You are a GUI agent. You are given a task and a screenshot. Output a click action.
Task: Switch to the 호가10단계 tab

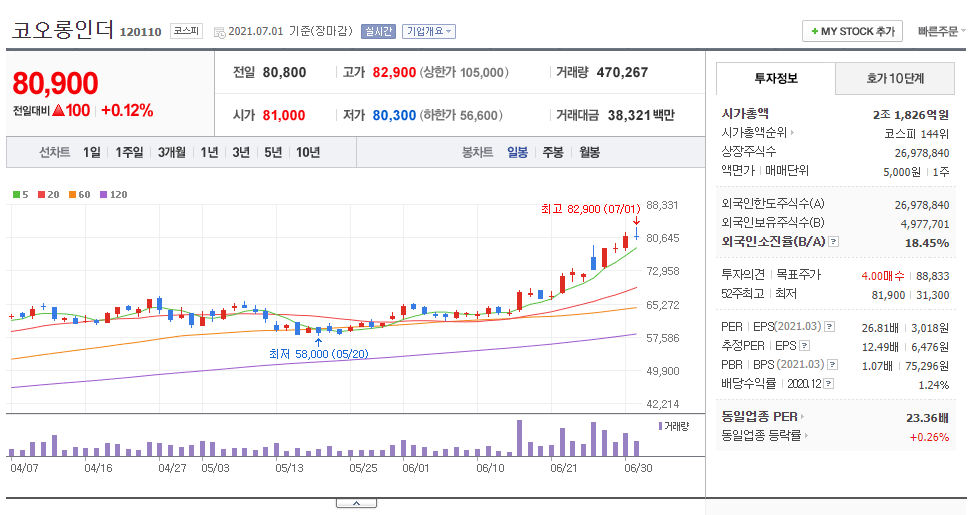click(895, 78)
